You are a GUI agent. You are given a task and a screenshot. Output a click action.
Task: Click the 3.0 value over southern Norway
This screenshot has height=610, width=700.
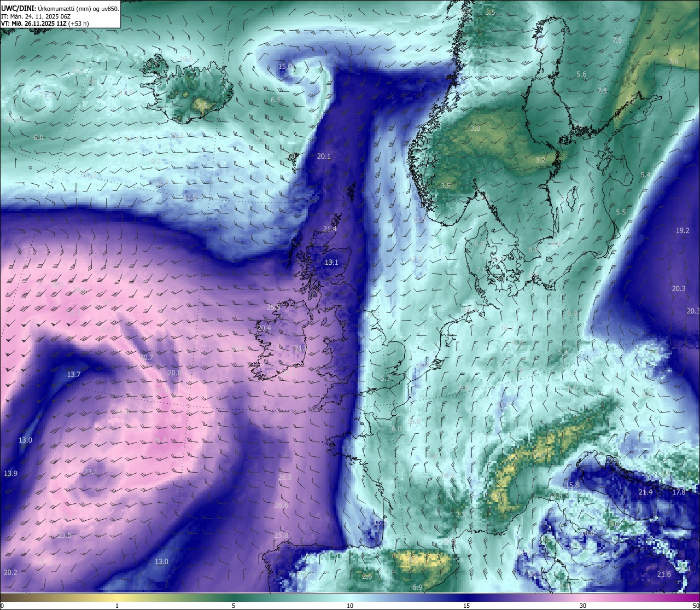pos(475,129)
